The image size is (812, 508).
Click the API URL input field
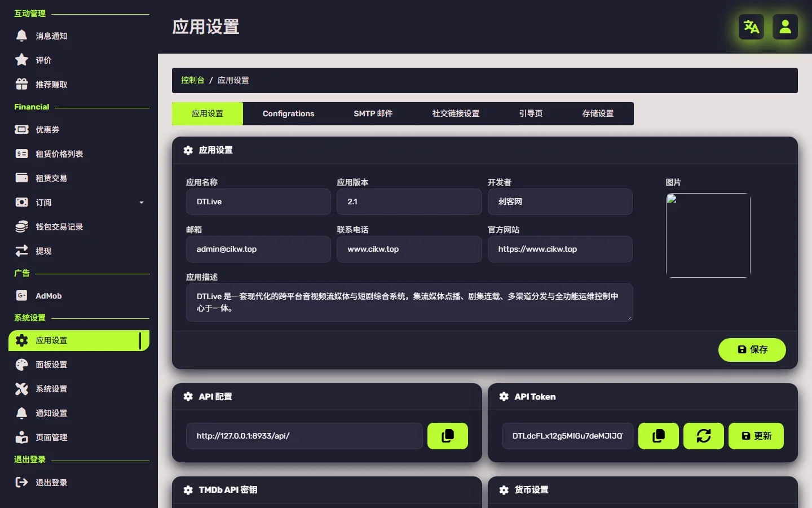pos(304,436)
